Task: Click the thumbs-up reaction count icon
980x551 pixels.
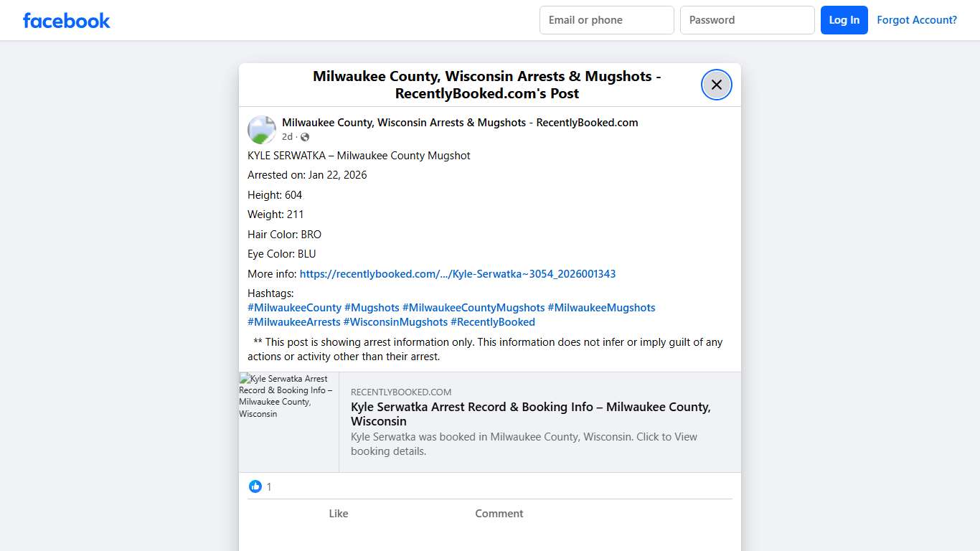Action: 255,486
